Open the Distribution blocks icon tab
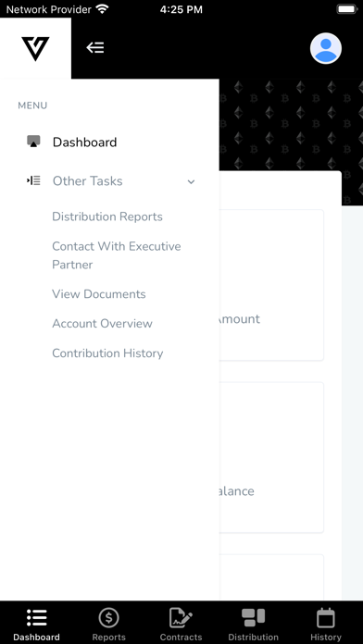The width and height of the screenshot is (363, 644). pyautogui.click(x=253, y=618)
